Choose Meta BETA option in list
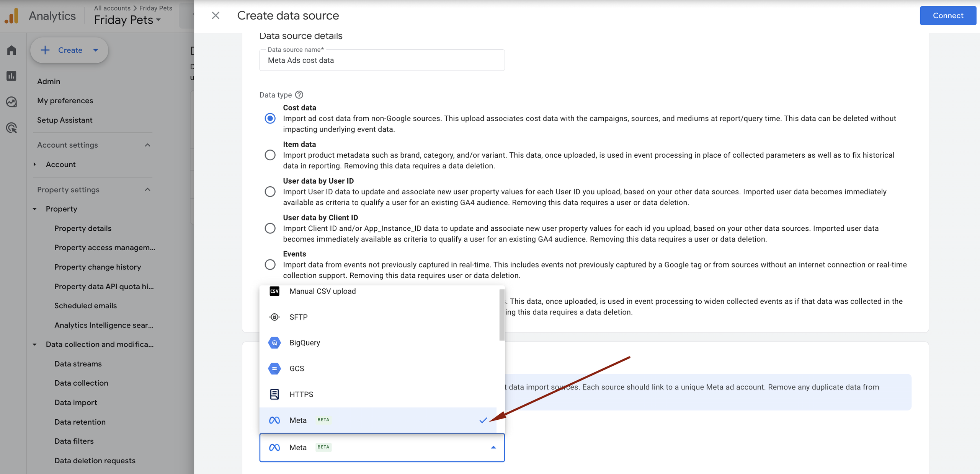The image size is (980, 474). coord(378,420)
